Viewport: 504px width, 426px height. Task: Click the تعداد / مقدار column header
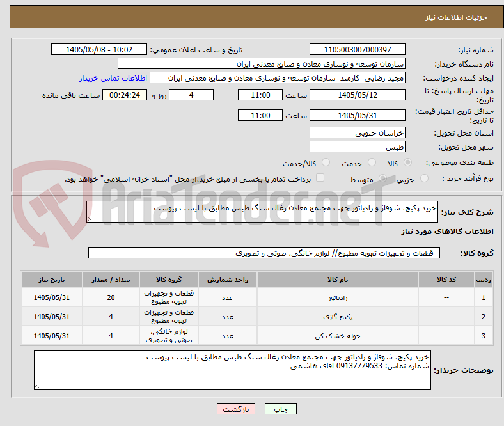111,280
